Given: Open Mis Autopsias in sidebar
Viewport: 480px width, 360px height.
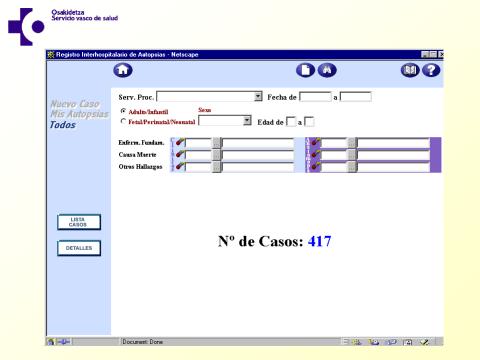Looking at the screenshot, I should click(79, 114).
